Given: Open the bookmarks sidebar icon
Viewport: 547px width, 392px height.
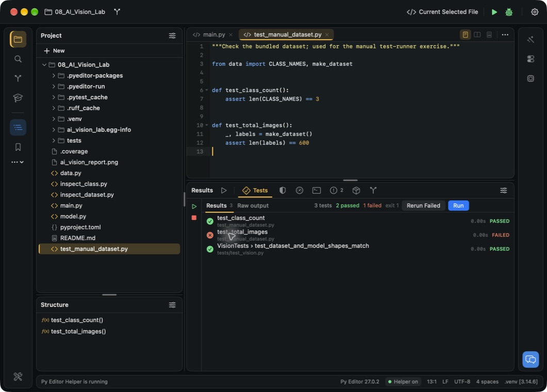Looking at the screenshot, I should (x=18, y=147).
